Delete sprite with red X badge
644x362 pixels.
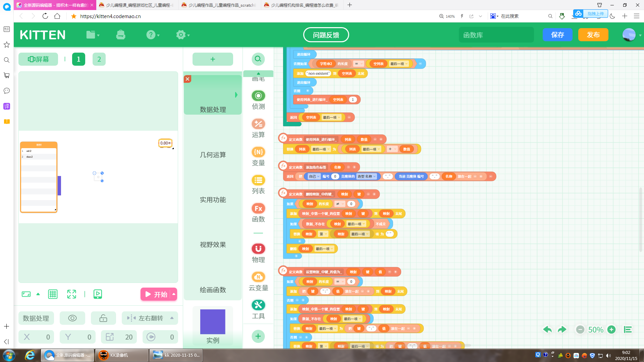(x=187, y=79)
